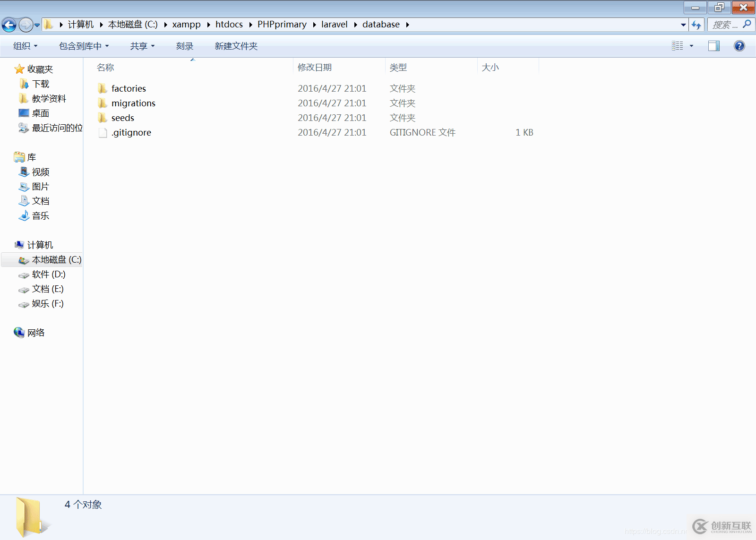Click the search magnifier icon
The image size is (756, 540).
click(747, 24)
